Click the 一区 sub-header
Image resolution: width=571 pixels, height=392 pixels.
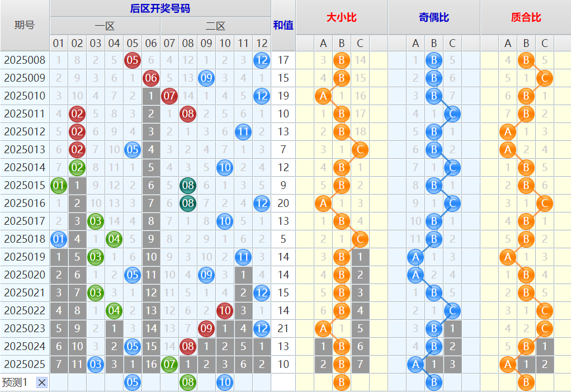105,26
